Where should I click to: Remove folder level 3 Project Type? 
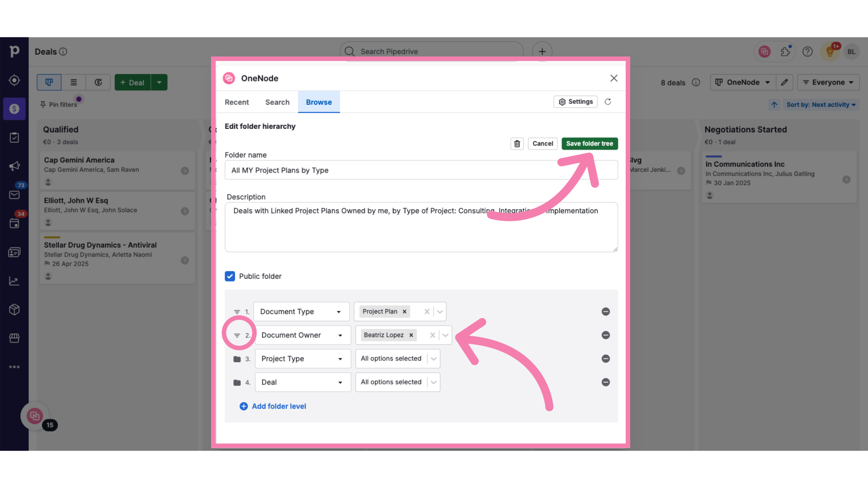click(606, 359)
